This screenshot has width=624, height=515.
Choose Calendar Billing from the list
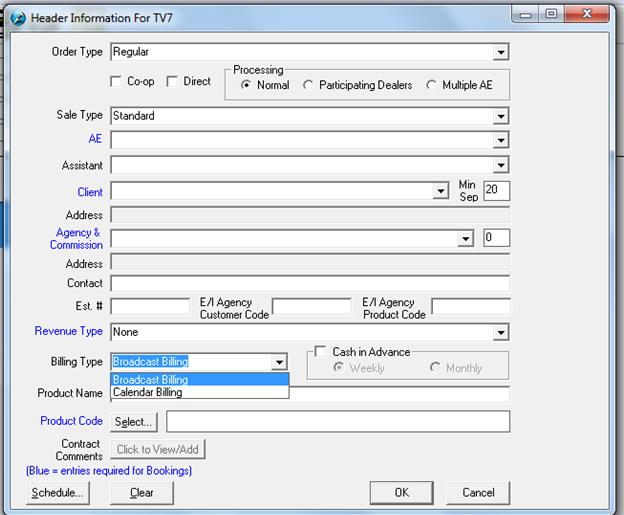pyautogui.click(x=148, y=393)
